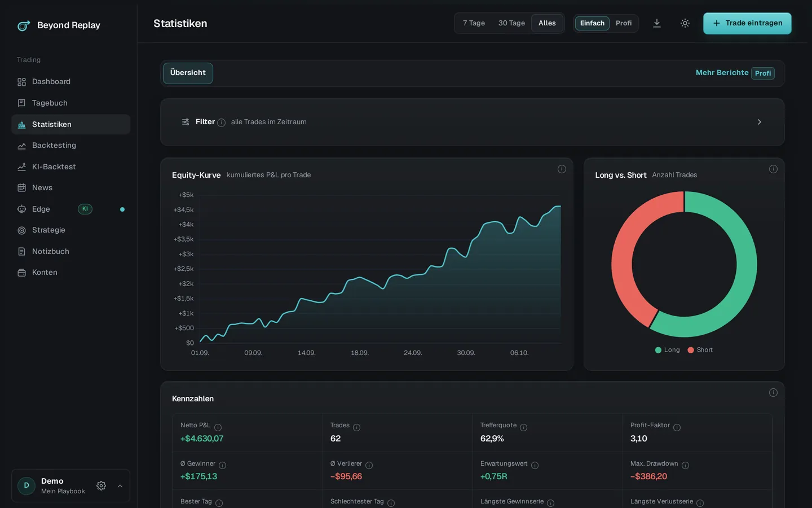Select the Übersicht tab

click(188, 73)
